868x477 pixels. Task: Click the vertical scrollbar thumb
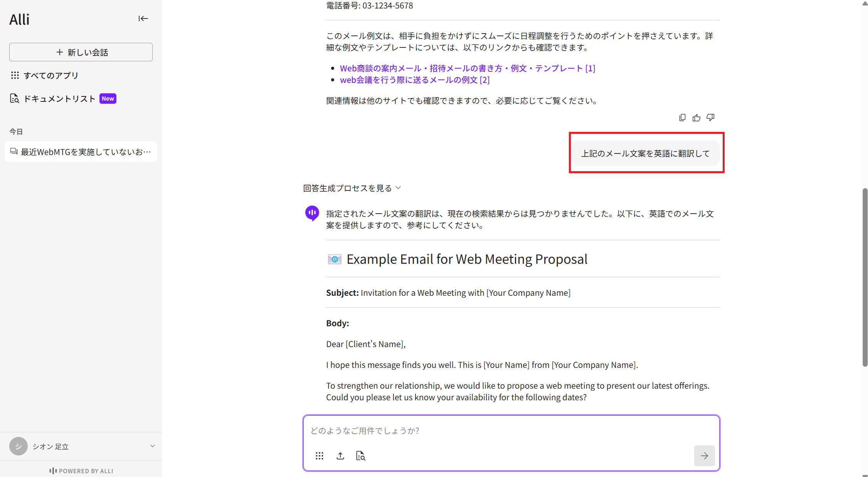[x=865, y=278]
